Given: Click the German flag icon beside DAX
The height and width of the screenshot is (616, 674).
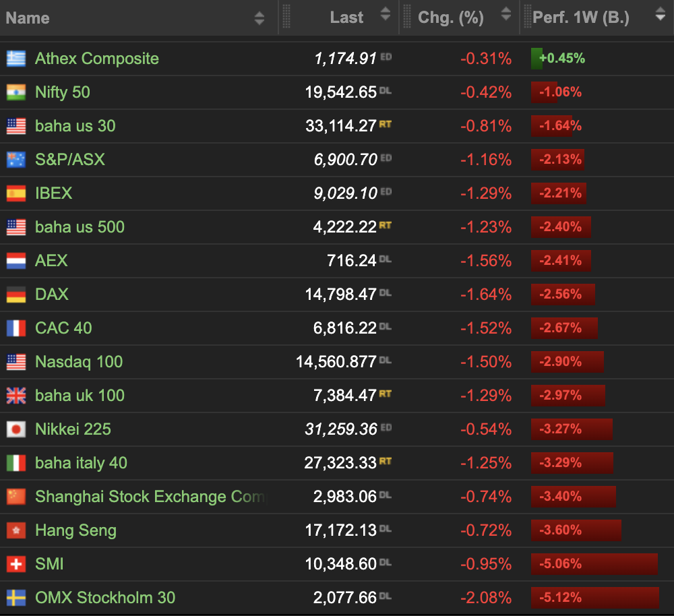Looking at the screenshot, I should pos(16,295).
